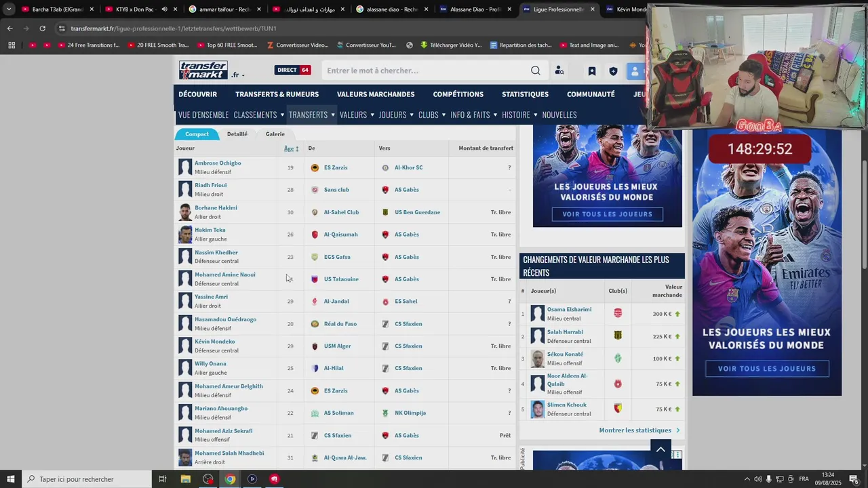Open Hakim Teka player link
Viewport: 868px width, 488px height.
[x=210, y=230]
